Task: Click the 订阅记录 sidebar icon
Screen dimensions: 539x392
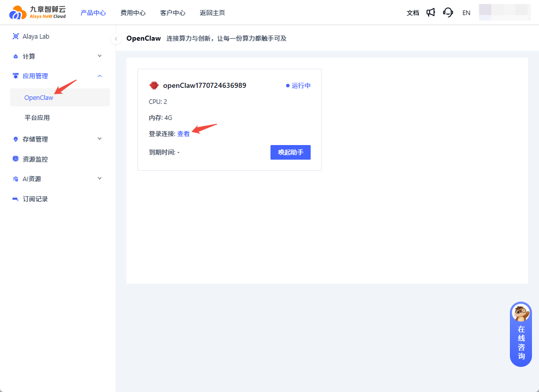Action: click(16, 199)
